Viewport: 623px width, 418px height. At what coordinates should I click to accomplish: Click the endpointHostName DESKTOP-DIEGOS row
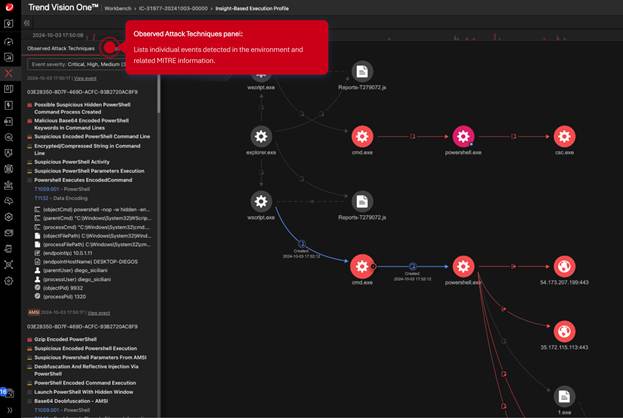pos(86,262)
